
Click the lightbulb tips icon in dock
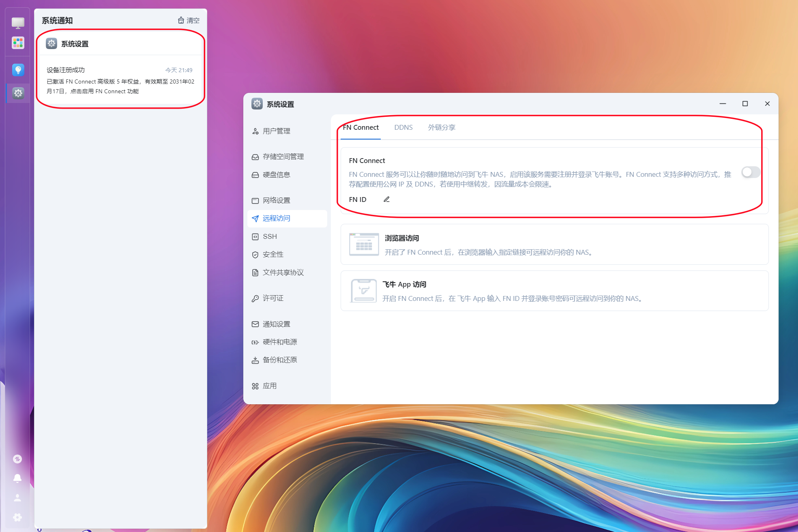point(18,70)
